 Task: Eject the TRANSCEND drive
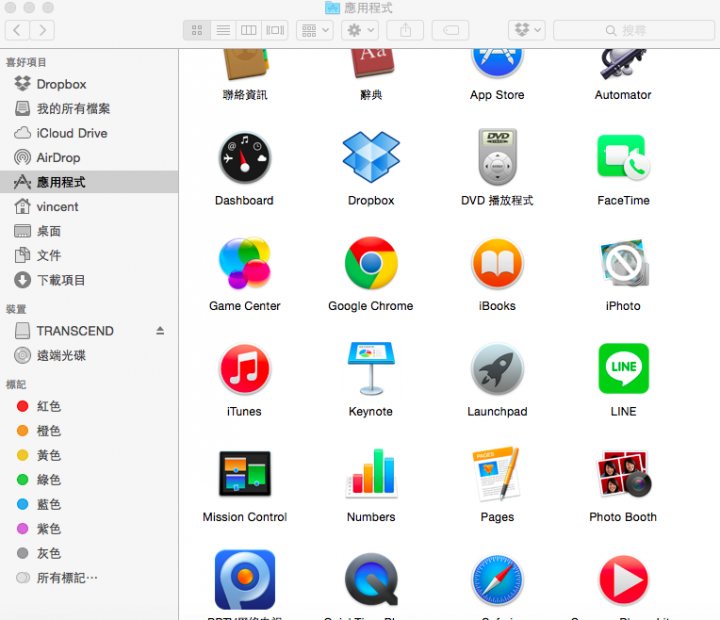point(160,331)
